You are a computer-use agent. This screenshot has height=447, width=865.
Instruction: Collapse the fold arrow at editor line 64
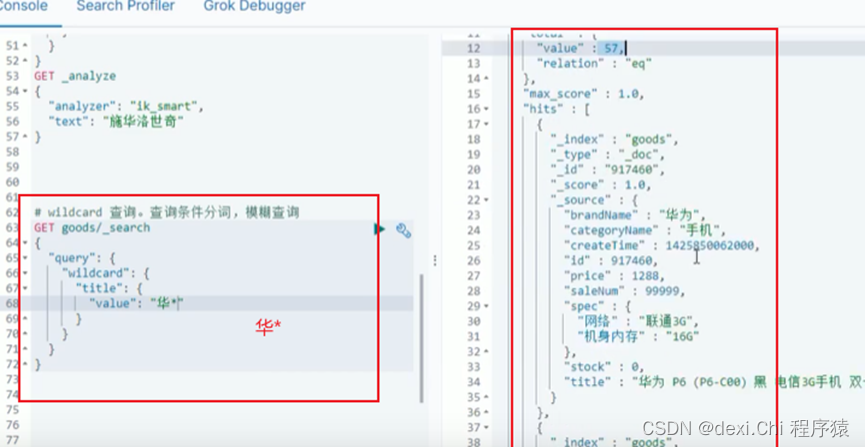[x=25, y=243]
